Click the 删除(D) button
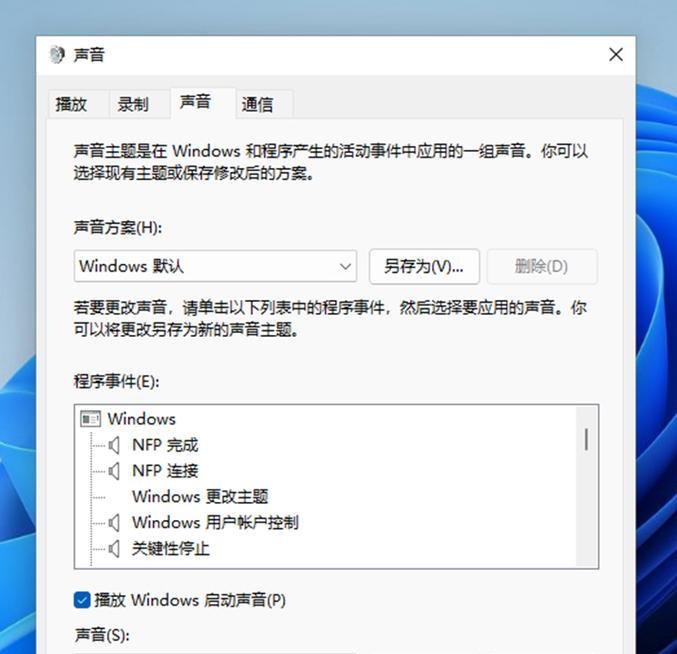The height and width of the screenshot is (654, 677). tap(542, 266)
